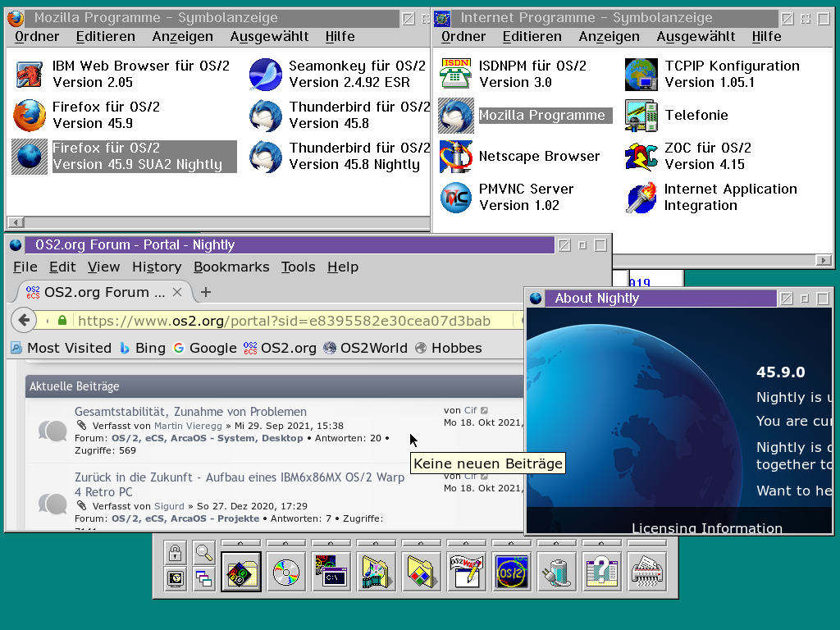Click right scroll arrow in Internet Programme window
The width and height of the screenshot is (840, 630).
(x=824, y=260)
